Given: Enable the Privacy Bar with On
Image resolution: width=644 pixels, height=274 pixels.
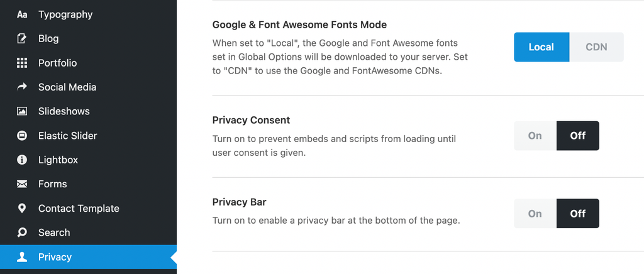Looking at the screenshot, I should point(535,214).
